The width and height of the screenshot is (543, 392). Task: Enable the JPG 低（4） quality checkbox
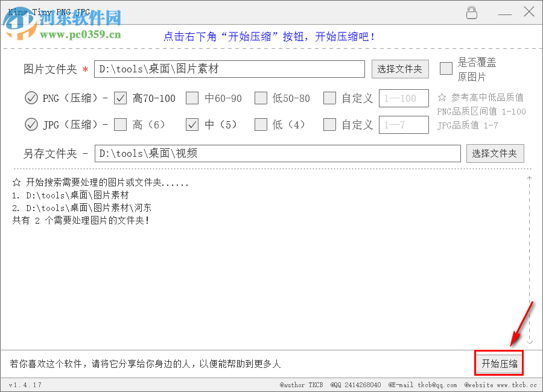pyautogui.click(x=261, y=125)
